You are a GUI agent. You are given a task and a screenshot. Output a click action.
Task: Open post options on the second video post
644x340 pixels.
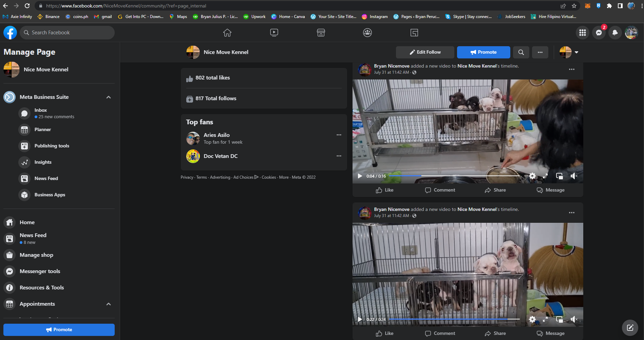pyautogui.click(x=572, y=213)
